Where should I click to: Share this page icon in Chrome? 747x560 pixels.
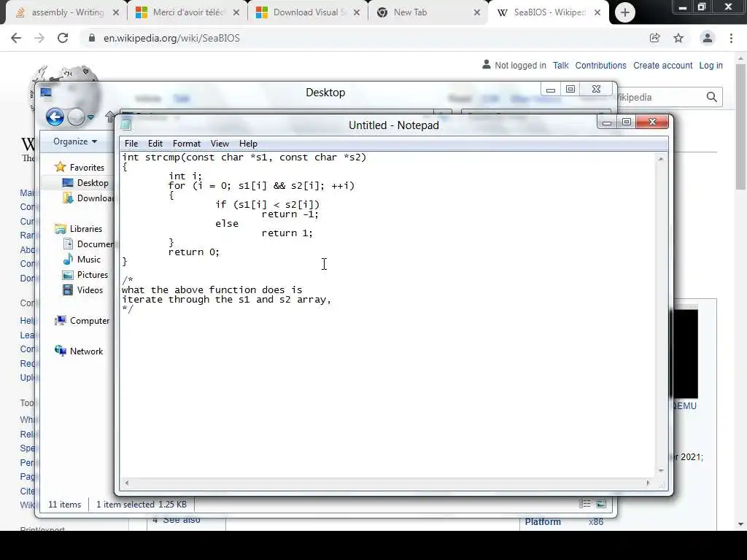point(654,38)
